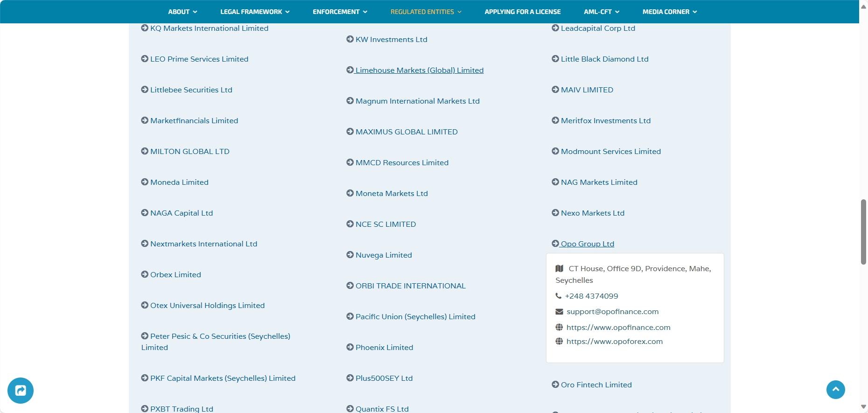This screenshot has width=868, height=413.
Task: Click the arrow icon beside Moneta Markets Ltd
Action: pos(350,193)
